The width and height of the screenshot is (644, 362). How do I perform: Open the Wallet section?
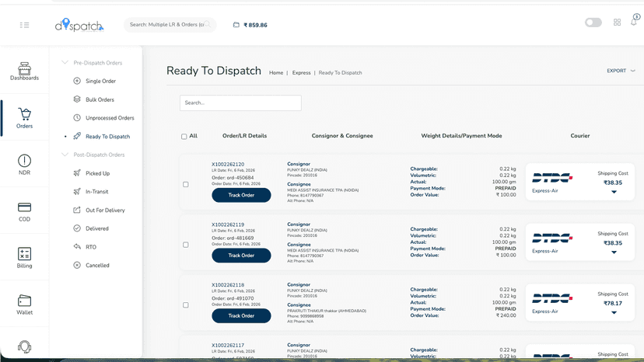click(x=24, y=305)
